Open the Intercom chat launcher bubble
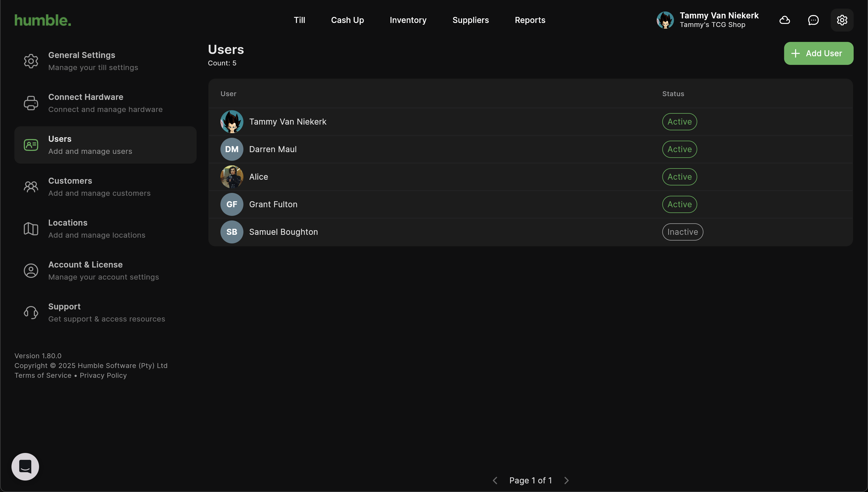This screenshot has width=868, height=492. click(x=25, y=466)
